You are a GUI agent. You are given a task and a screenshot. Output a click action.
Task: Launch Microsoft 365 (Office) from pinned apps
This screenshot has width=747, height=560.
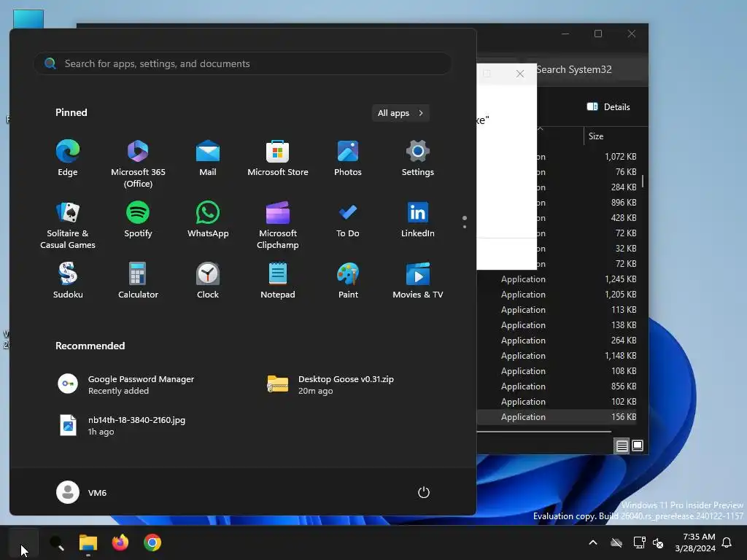click(138, 164)
